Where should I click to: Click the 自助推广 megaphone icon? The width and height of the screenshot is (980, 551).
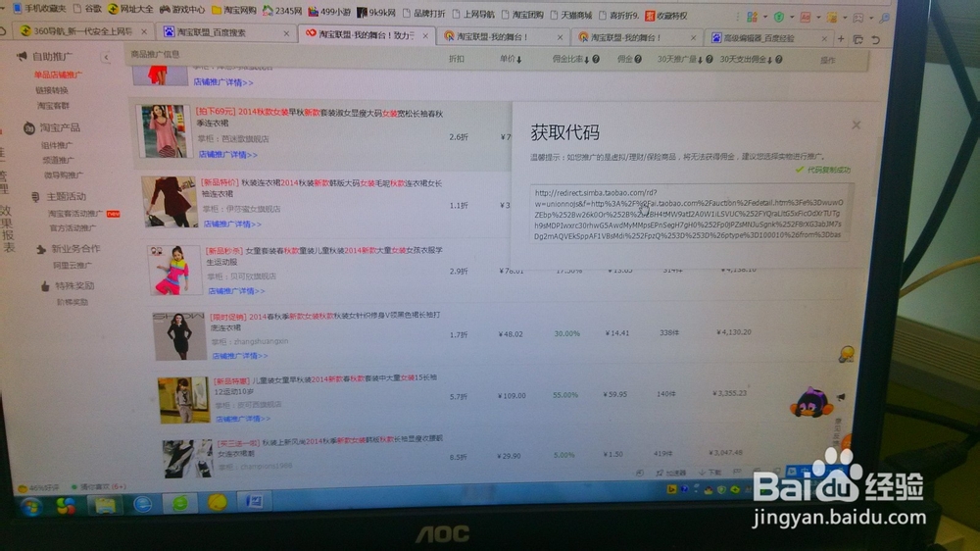coord(22,56)
